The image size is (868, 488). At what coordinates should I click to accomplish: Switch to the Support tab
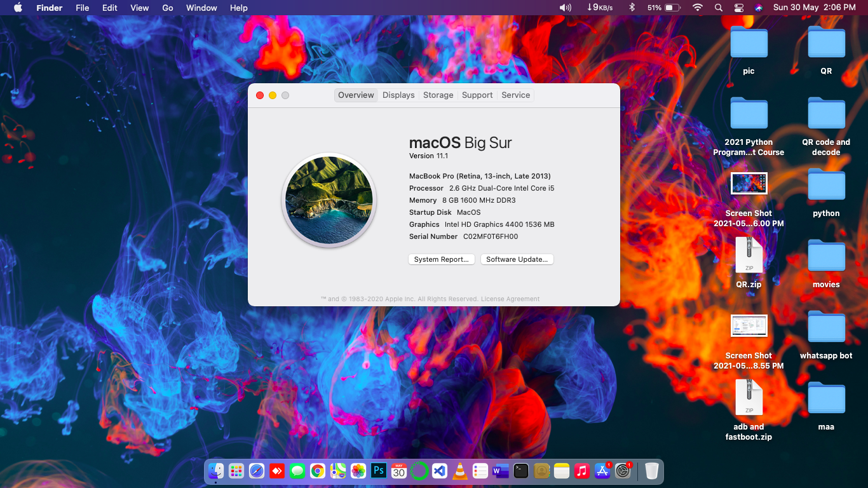(x=477, y=95)
